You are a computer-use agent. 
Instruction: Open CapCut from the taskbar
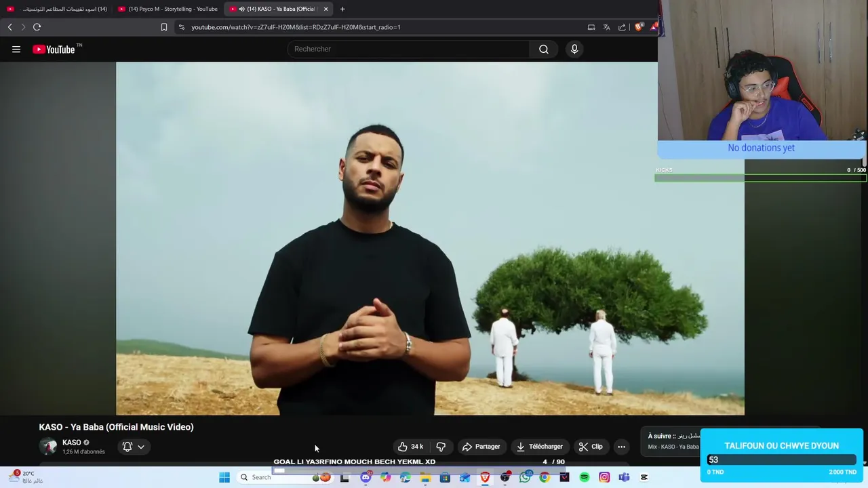coord(644,477)
